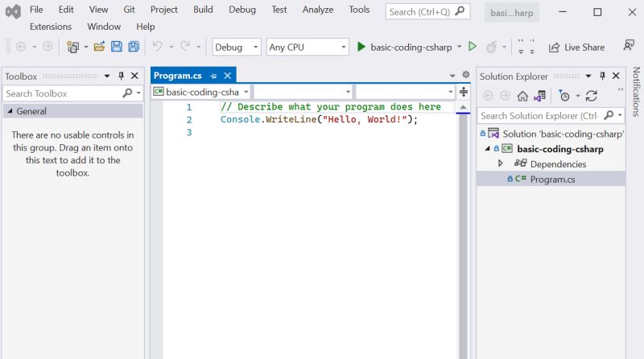644x359 pixels.
Task: Click the Sync with Active Document icon
Action: point(592,96)
